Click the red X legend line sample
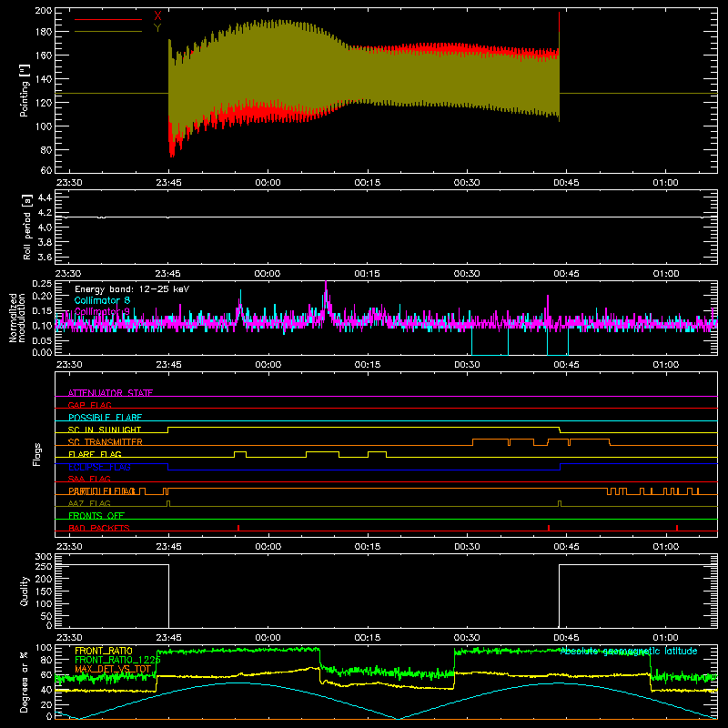728x728 pixels. 108,19
